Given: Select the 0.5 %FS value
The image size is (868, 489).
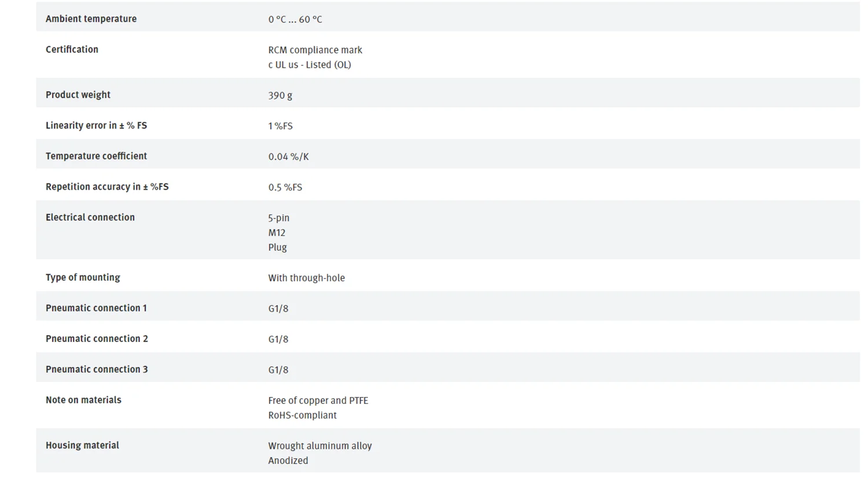Looking at the screenshot, I should click(285, 187).
